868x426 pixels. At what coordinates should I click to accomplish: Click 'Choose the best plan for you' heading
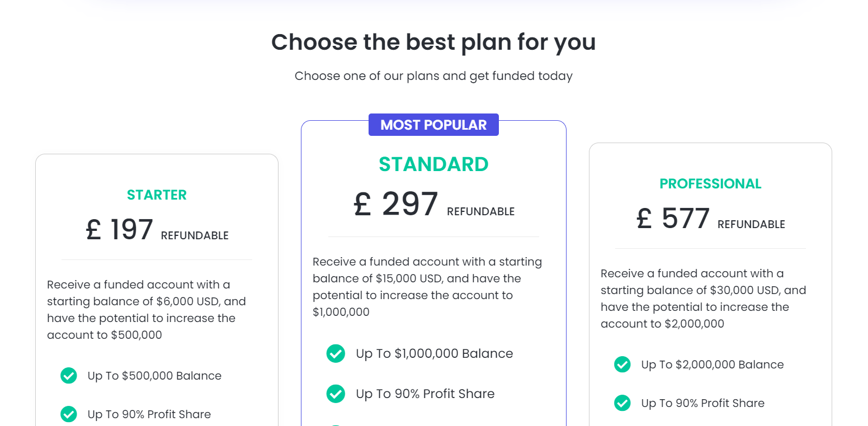(433, 42)
